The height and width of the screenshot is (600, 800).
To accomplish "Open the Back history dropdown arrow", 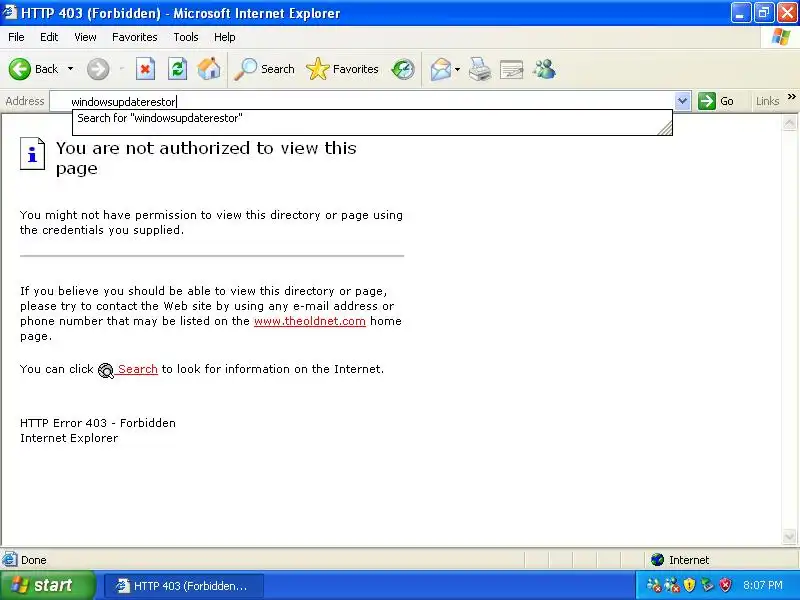I will coord(70,69).
